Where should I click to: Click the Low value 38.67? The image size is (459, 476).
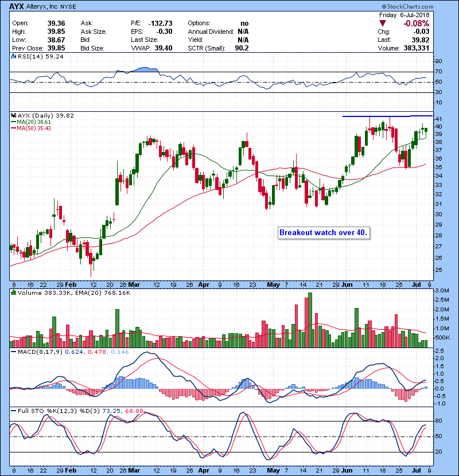click(x=56, y=40)
